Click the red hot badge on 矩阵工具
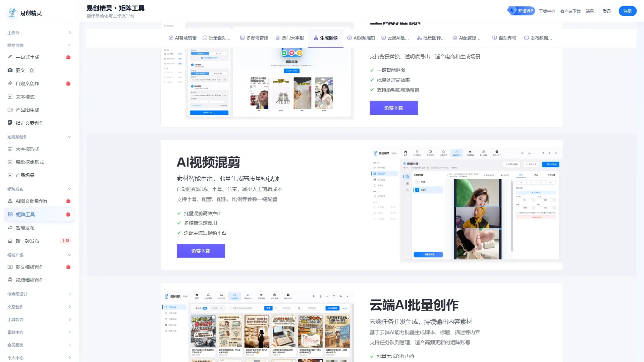 pyautogui.click(x=68, y=215)
